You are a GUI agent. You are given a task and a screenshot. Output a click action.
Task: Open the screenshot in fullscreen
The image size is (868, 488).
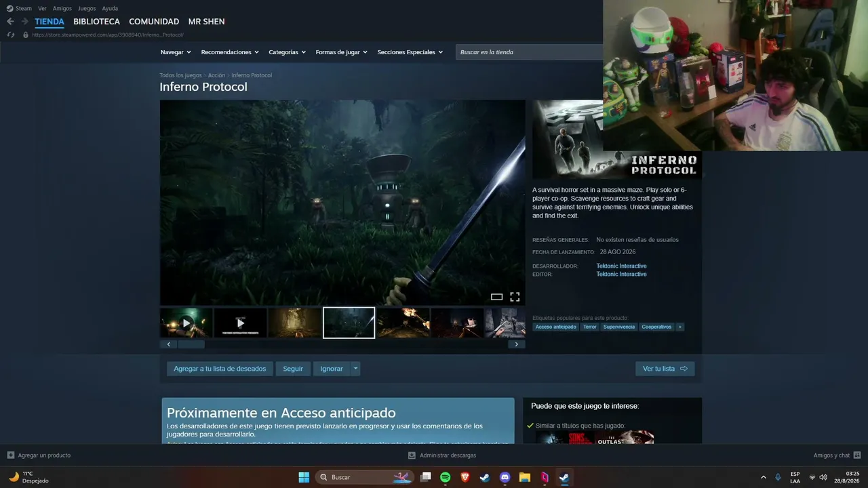click(x=515, y=297)
